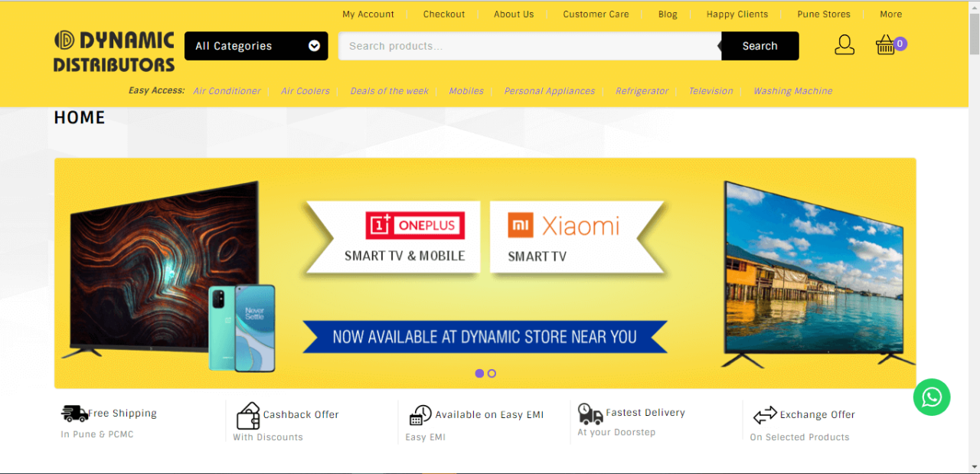Click the Free Shipping truck icon
This screenshot has height=474, width=980.
[74, 414]
